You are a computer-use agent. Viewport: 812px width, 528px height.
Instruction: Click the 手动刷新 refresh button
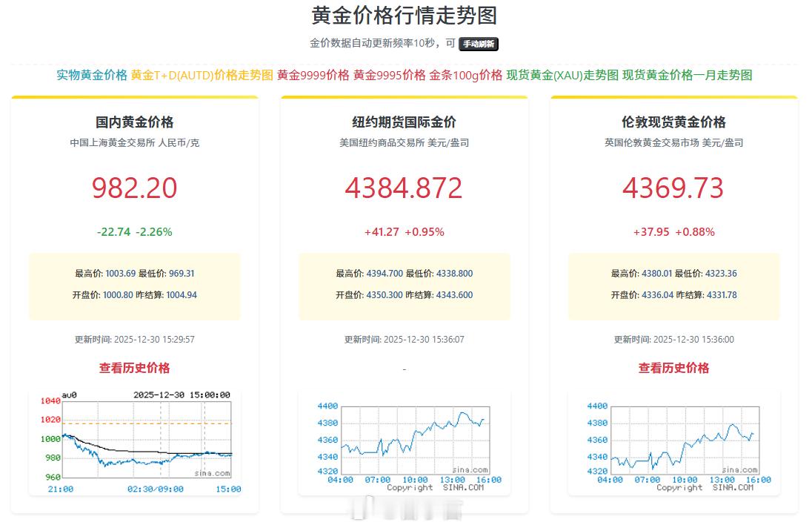(x=479, y=44)
